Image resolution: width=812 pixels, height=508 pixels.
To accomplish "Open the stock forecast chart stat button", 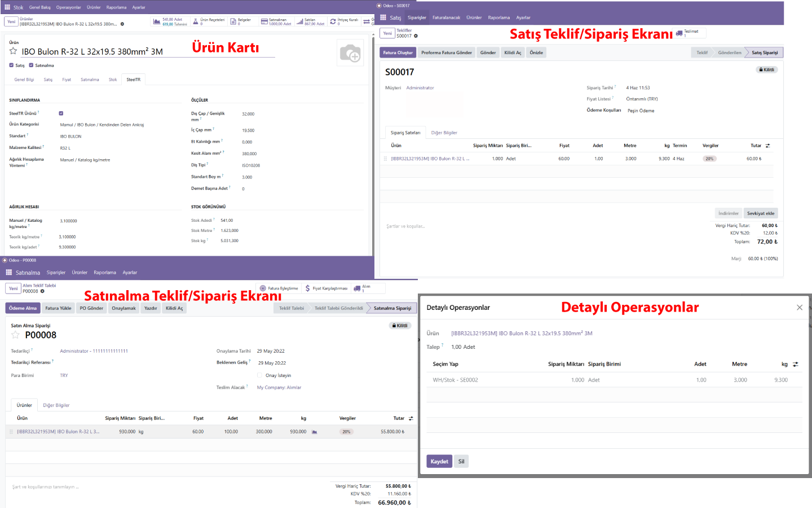I will pos(170,21).
